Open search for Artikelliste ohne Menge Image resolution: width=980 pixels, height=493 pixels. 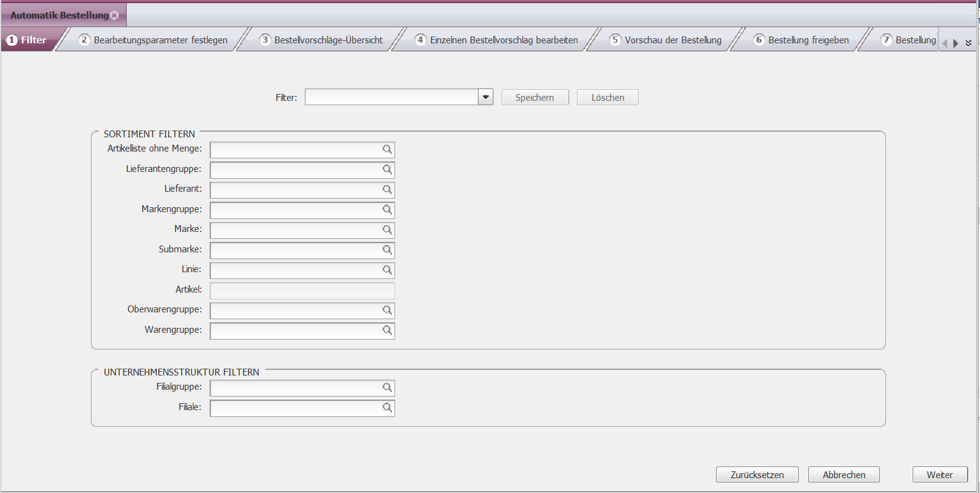(387, 149)
